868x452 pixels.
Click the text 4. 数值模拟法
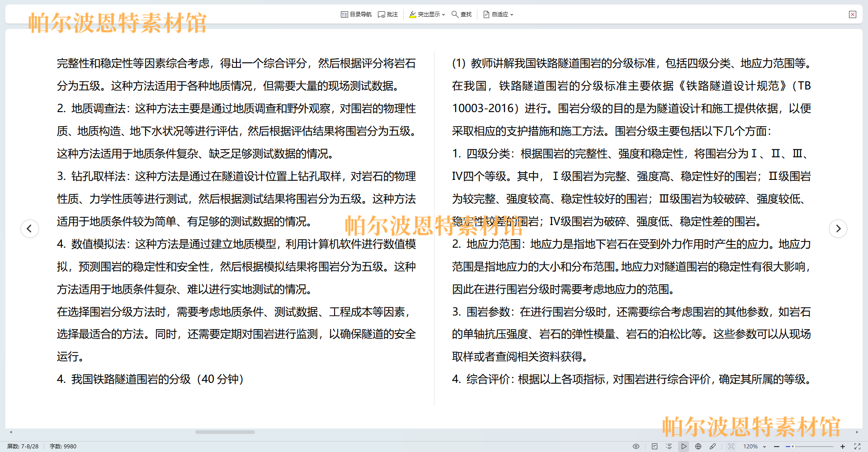[x=92, y=244]
